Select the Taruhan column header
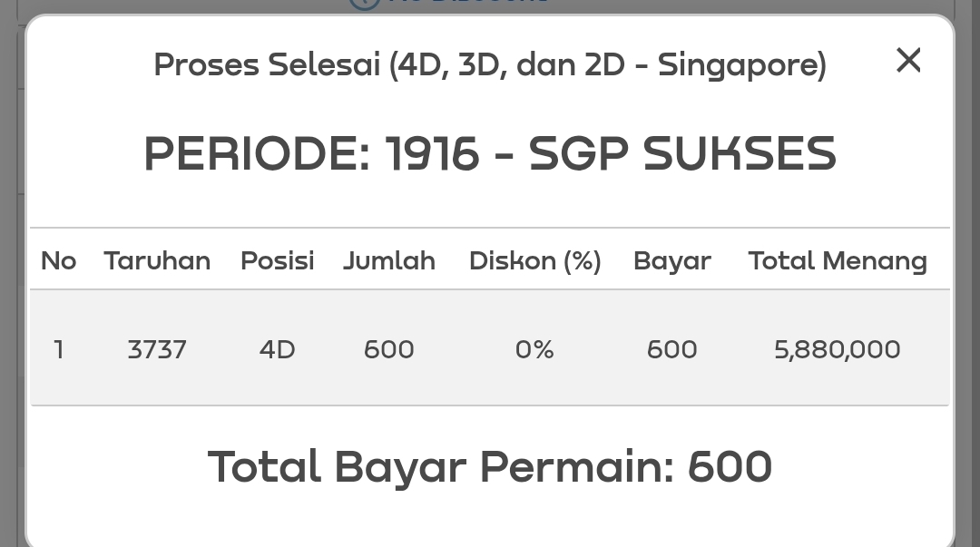This screenshot has width=980, height=547. click(x=157, y=261)
